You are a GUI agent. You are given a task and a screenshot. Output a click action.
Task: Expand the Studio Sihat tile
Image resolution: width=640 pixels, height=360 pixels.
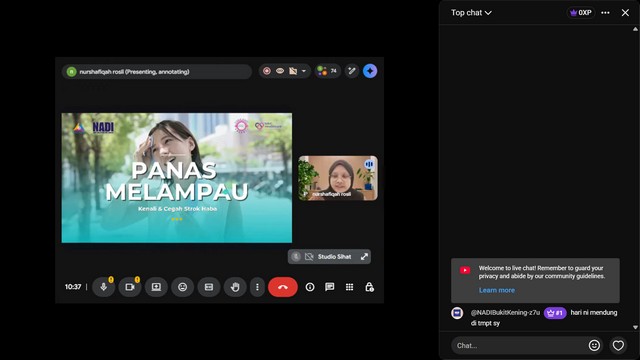pyautogui.click(x=364, y=257)
